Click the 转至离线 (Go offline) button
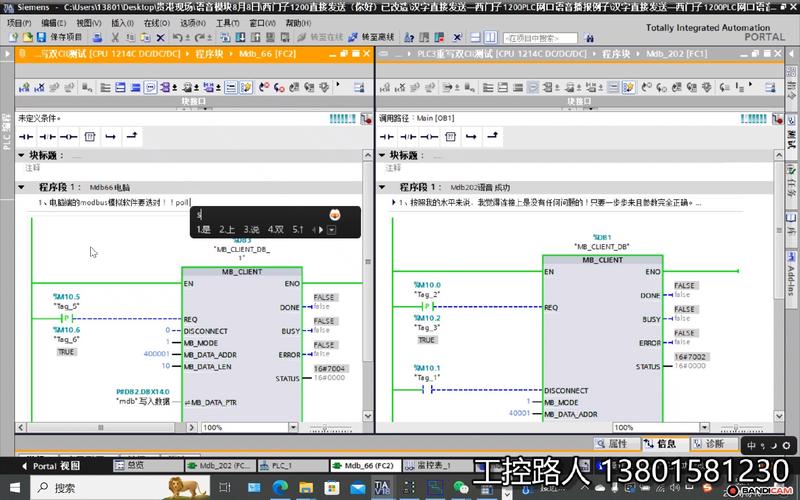 click(373, 37)
